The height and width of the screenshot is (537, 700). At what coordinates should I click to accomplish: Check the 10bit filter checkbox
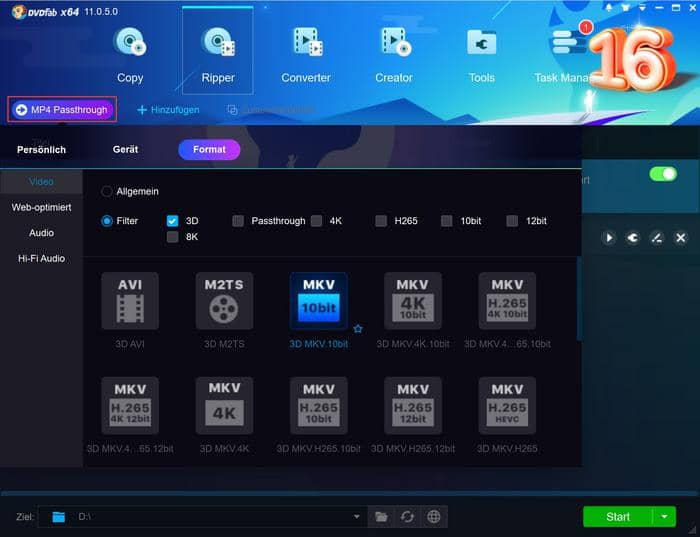point(446,221)
